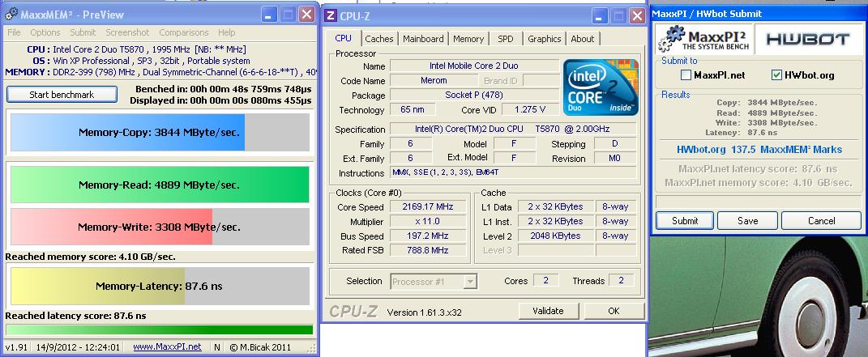Minimize the CPU-Z window

coord(600,15)
